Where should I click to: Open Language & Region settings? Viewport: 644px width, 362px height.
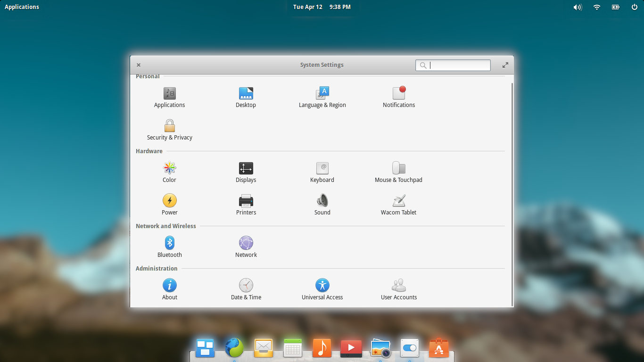322,98
